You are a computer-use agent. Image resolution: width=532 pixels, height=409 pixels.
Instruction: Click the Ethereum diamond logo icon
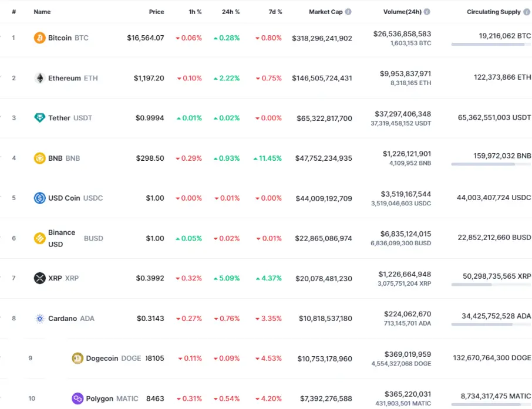click(x=40, y=78)
